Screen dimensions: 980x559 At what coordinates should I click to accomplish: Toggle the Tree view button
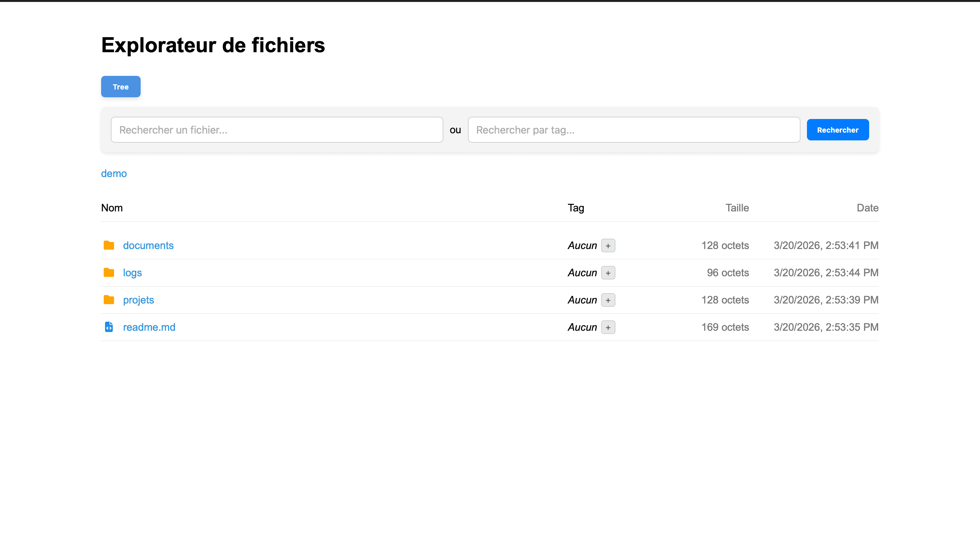(x=121, y=87)
